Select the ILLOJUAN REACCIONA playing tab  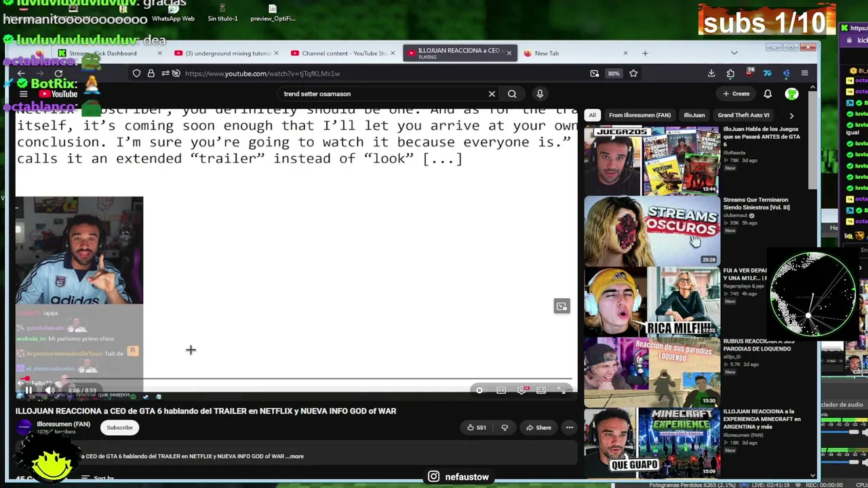[459, 53]
